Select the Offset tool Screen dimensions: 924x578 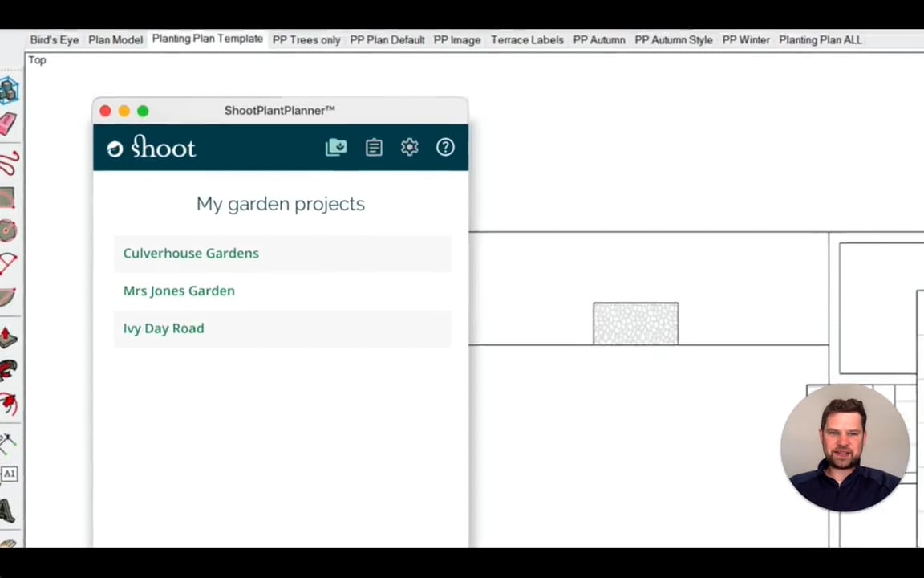coord(8,404)
